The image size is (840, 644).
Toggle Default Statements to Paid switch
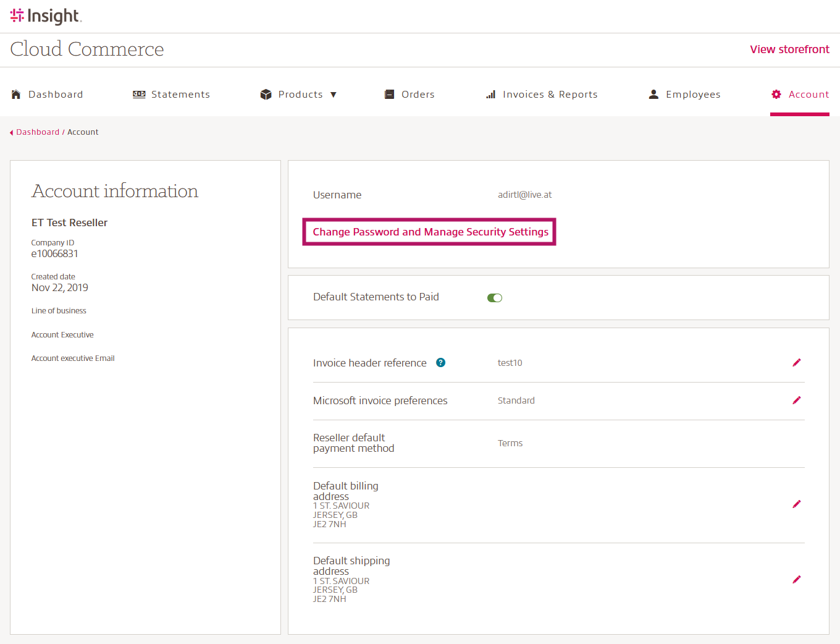[495, 298]
